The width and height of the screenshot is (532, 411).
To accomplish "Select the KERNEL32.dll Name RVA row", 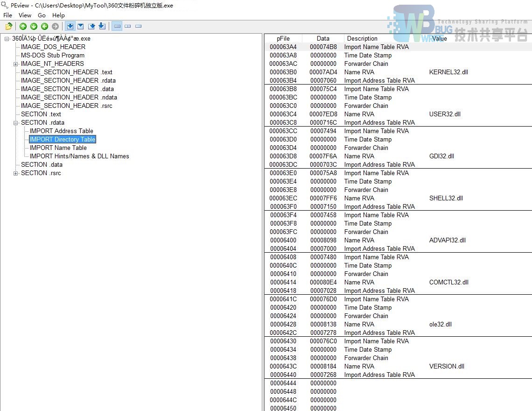I will coord(359,72).
